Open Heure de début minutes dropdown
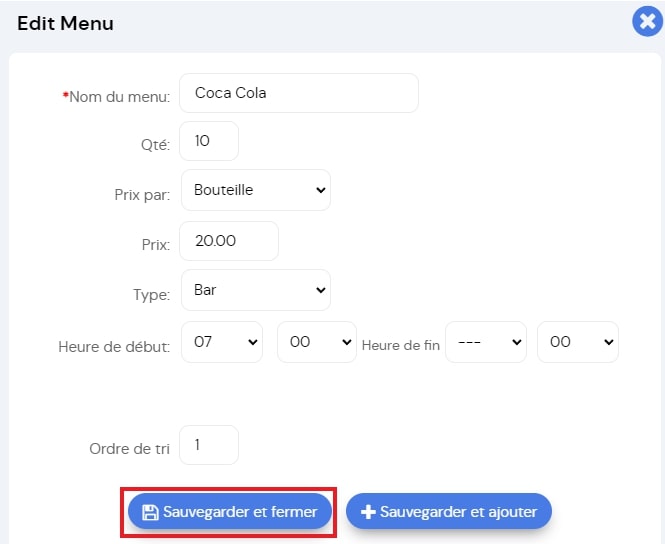 (x=317, y=342)
